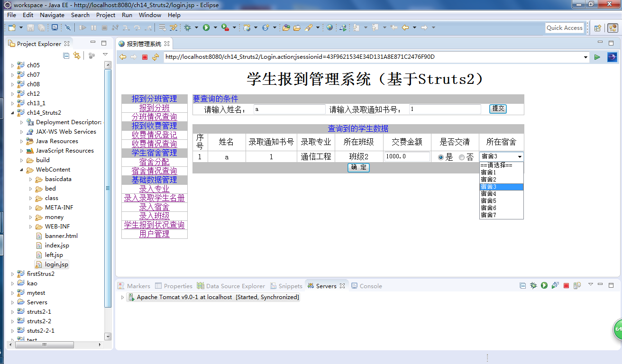Viewport: 622px width, 364px height.
Task: Choose 宿舍1 from the dropdown list
Action: (502, 173)
